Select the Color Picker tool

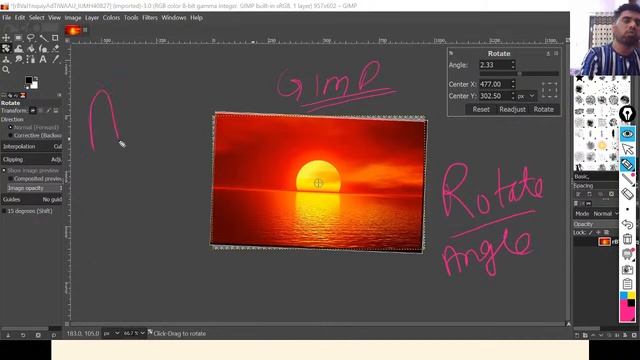(56, 60)
